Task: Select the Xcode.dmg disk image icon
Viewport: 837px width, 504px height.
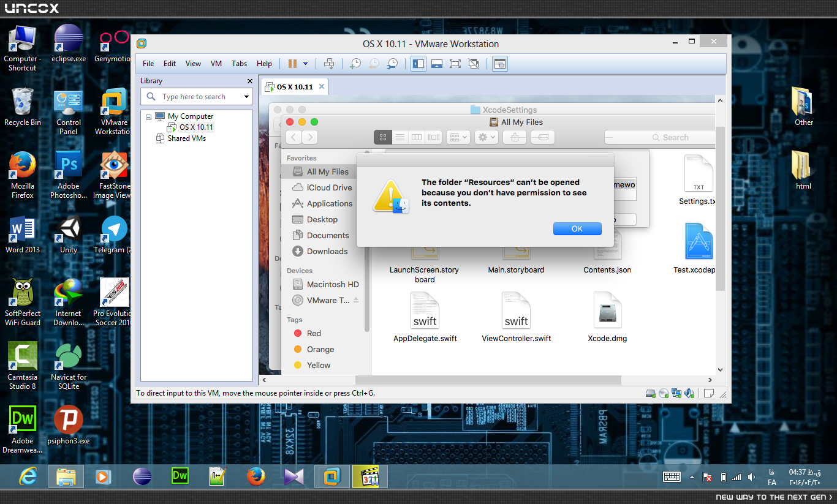Action: pos(607,310)
